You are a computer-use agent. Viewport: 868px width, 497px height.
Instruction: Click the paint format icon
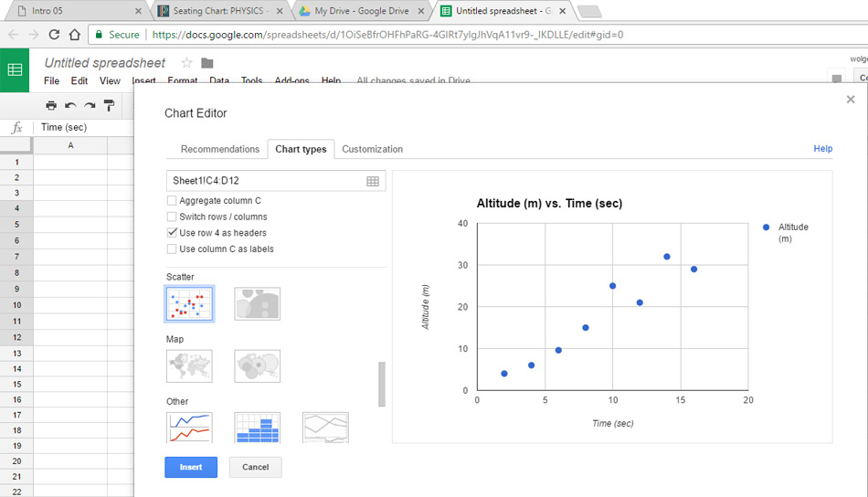[x=109, y=106]
